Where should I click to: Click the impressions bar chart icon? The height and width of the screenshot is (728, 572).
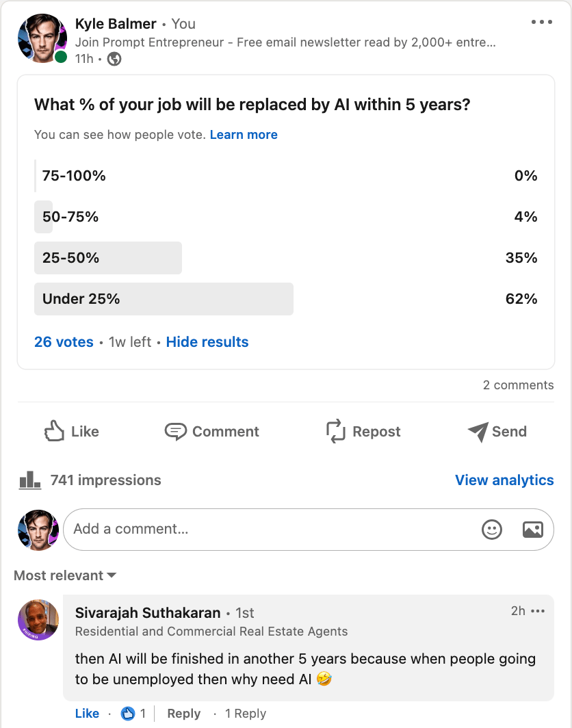tap(30, 480)
